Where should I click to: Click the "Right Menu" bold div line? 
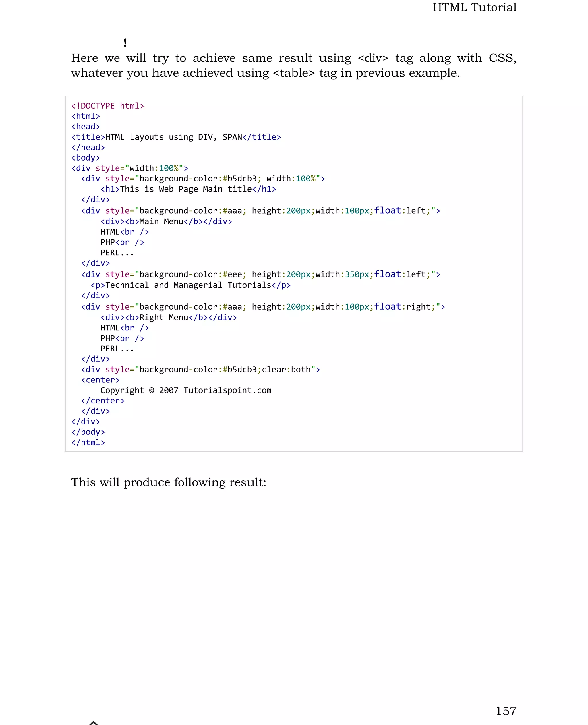pyautogui.click(x=169, y=318)
